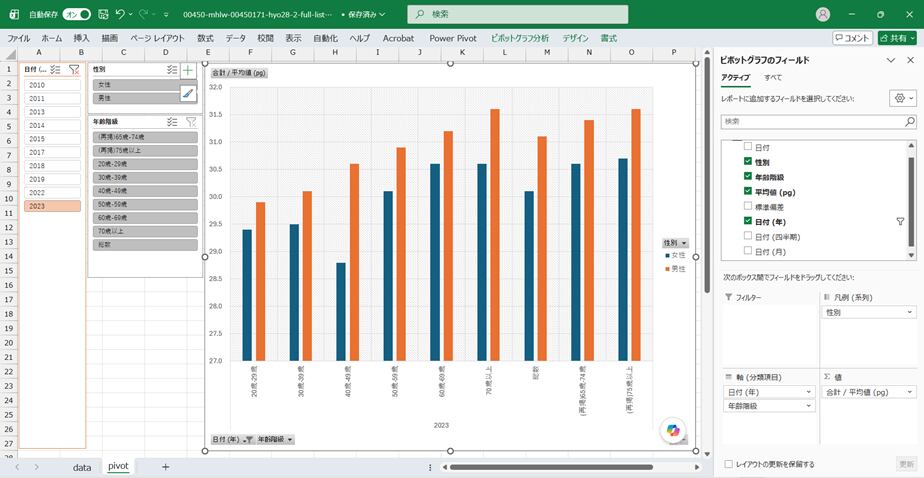Toggle the AutoSave switch
Image resolution: width=924 pixels, height=478 pixels.
(x=77, y=14)
